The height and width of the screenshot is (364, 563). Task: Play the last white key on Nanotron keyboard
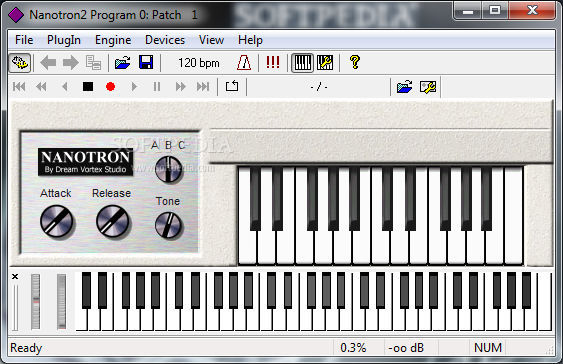pos(514,216)
